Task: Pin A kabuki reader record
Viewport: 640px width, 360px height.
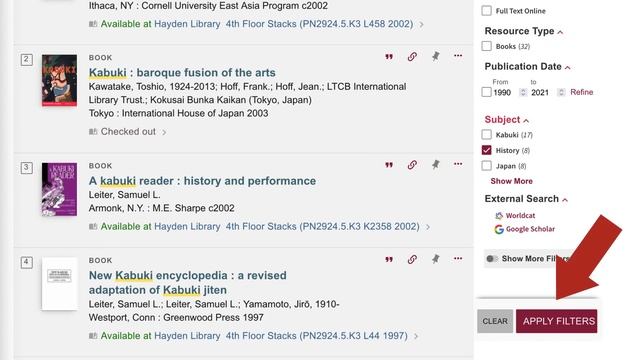Action: point(436,164)
